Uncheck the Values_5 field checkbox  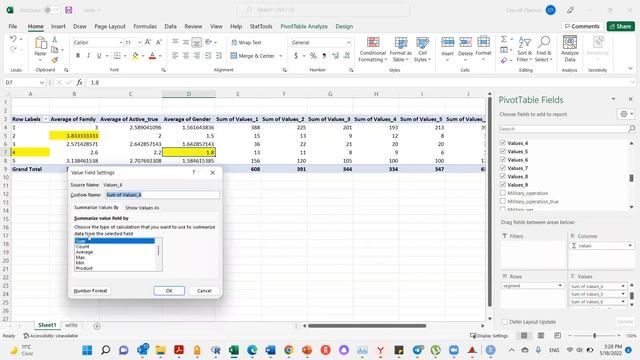pos(502,151)
